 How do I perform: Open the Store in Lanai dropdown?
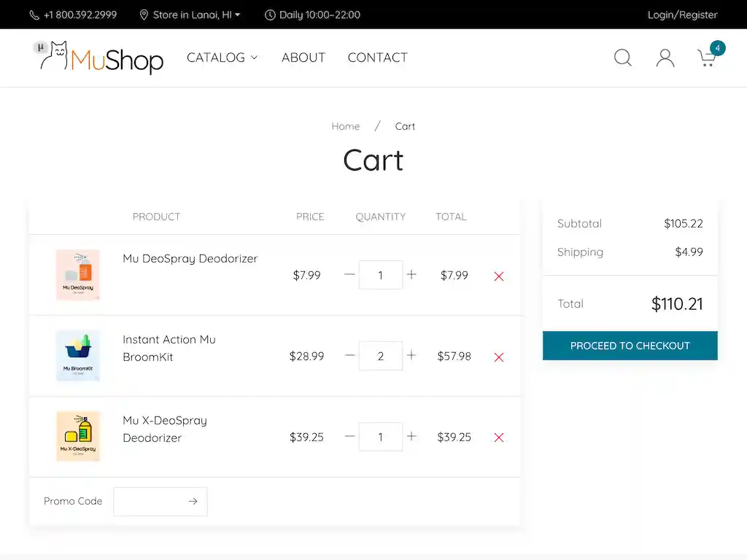click(x=191, y=14)
